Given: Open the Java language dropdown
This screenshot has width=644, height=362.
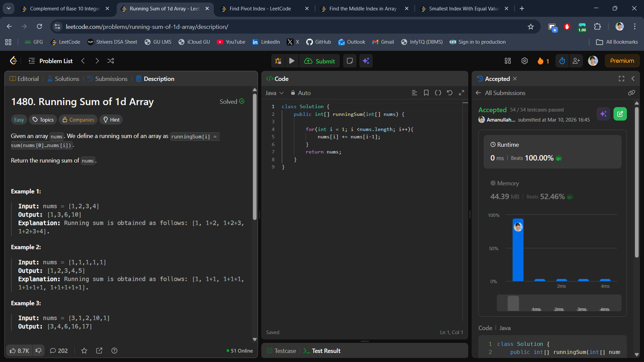Looking at the screenshot, I should pos(274,93).
